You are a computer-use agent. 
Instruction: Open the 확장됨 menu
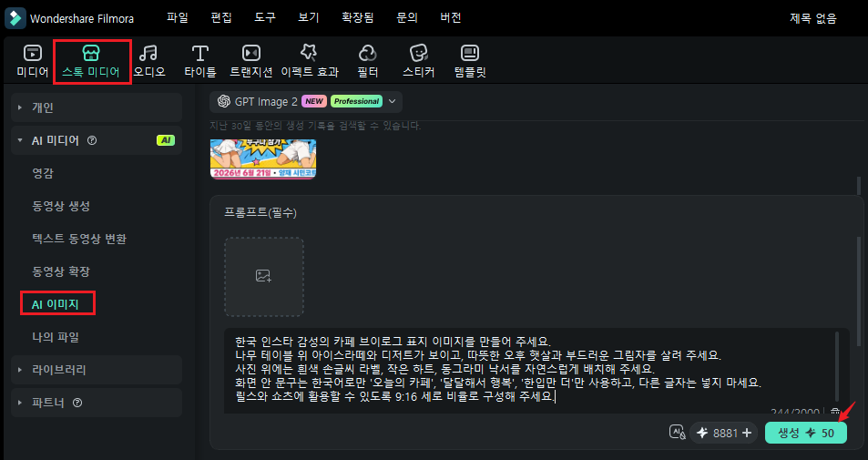pos(358,17)
